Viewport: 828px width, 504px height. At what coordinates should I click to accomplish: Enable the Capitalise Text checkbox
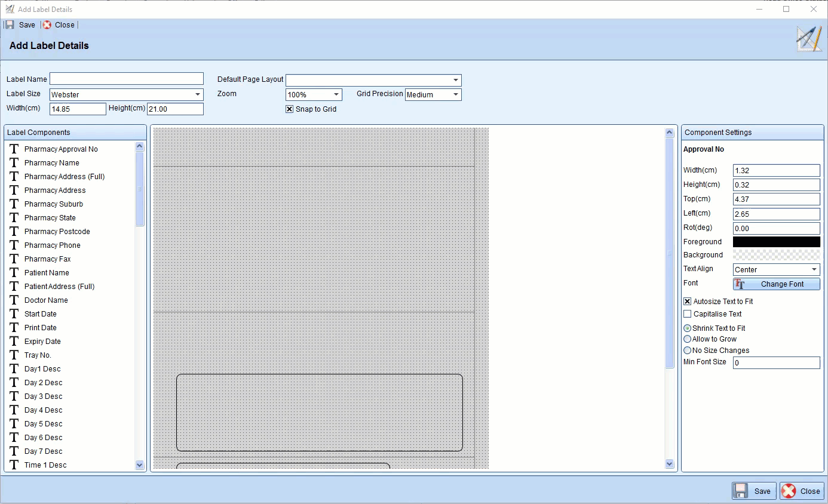[688, 314]
